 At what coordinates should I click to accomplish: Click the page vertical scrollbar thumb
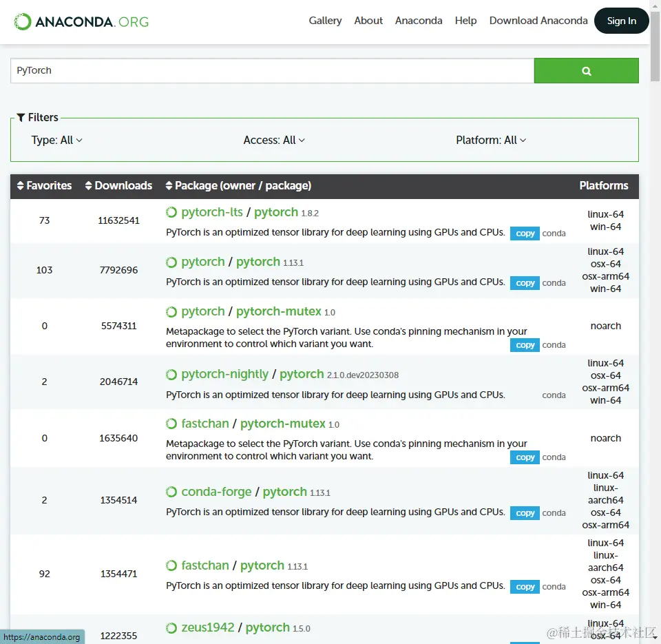pos(655,46)
